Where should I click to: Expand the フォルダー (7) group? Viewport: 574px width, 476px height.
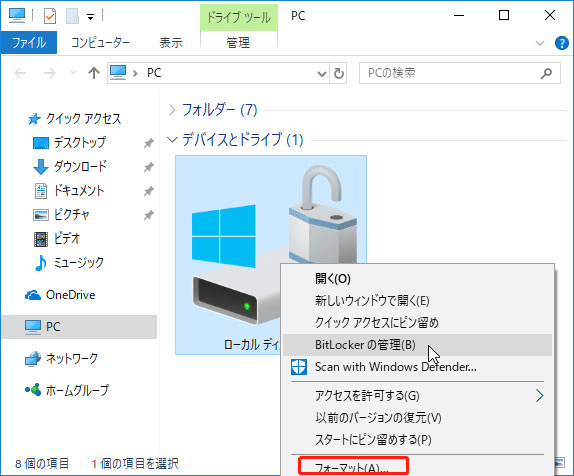click(172, 109)
